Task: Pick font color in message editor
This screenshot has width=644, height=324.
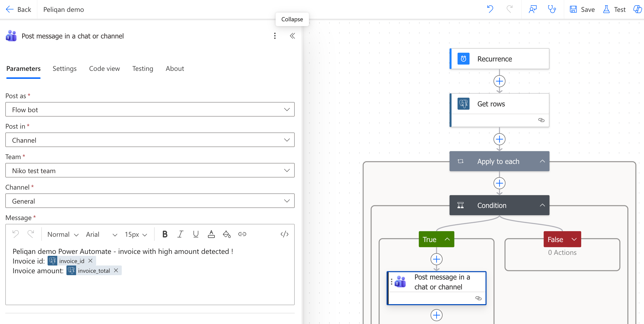Action: point(211,234)
